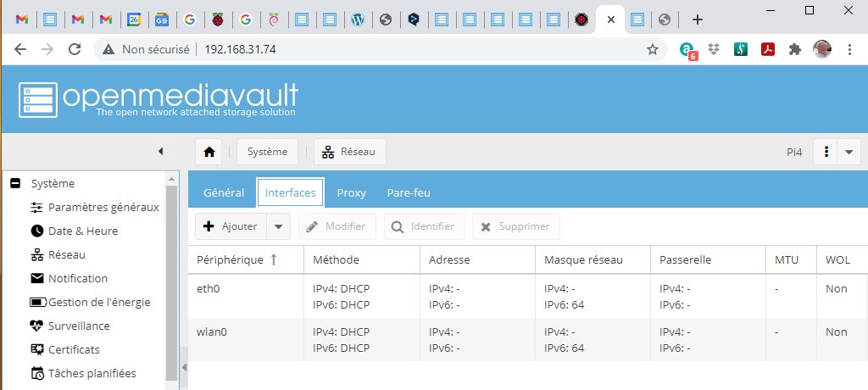This screenshot has width=868, height=390.
Task: Switch to the Debian swirl tab
Action: 274,20
